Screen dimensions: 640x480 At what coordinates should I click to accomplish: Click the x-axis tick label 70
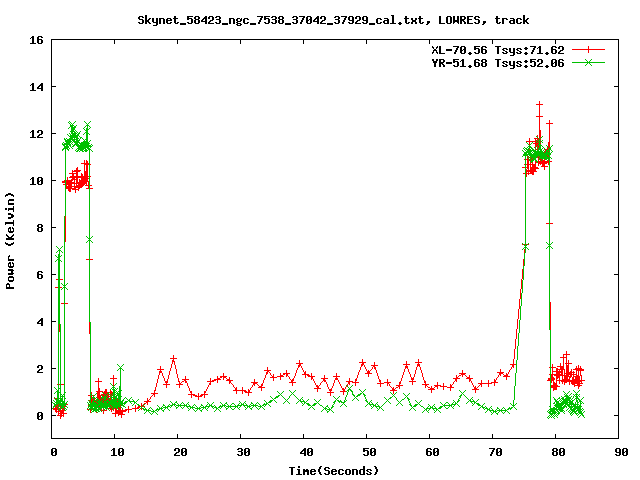[496, 452]
